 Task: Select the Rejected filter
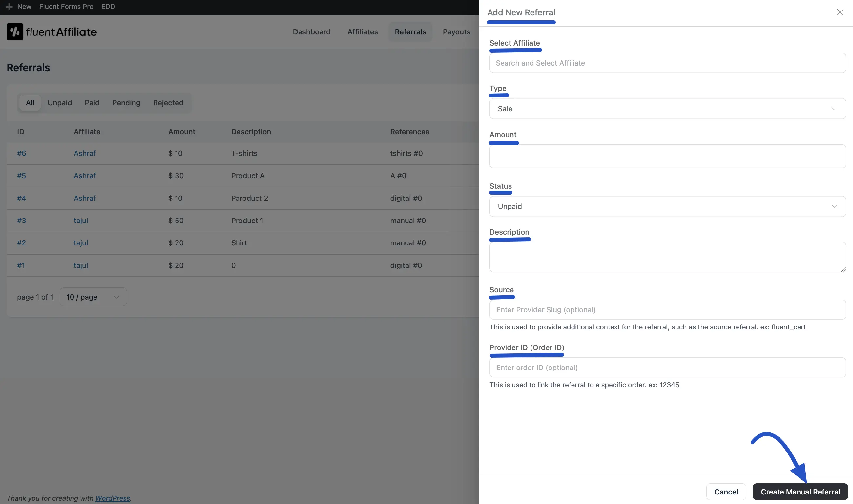pyautogui.click(x=168, y=103)
